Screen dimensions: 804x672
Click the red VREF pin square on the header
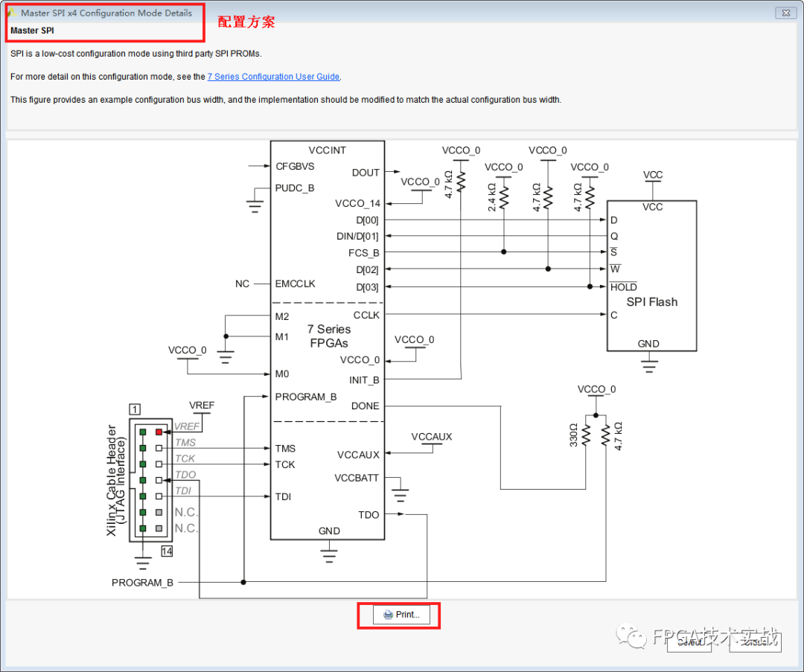(159, 432)
